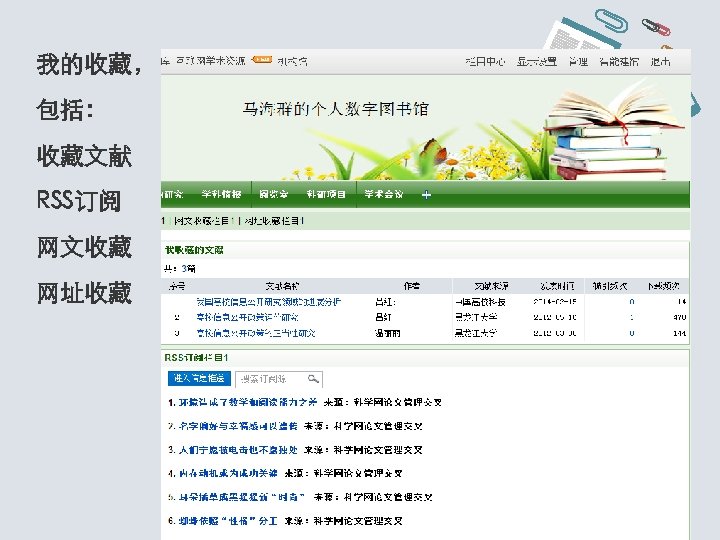720x540 pixels.
Task: Click the plus icon in the green navigation bar
Action: coord(426,195)
